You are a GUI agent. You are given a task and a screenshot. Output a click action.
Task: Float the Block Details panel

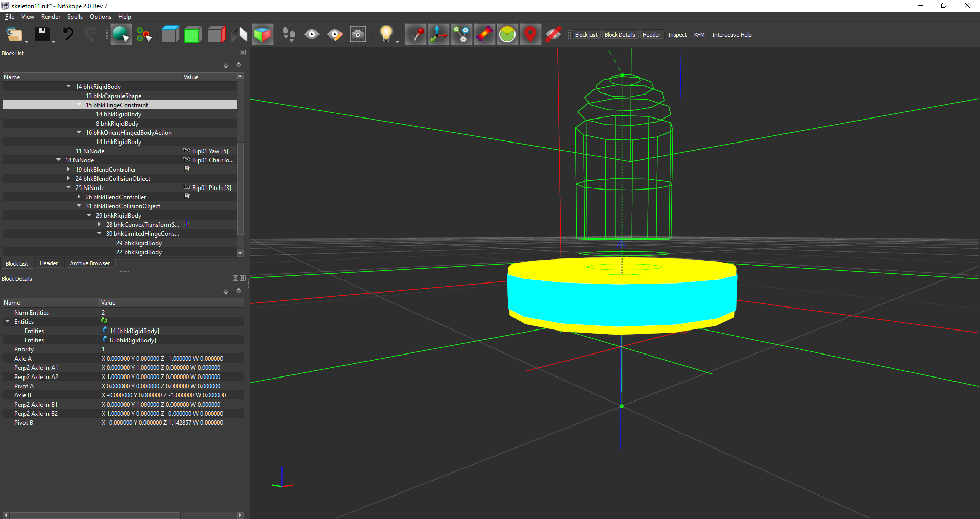(235, 278)
